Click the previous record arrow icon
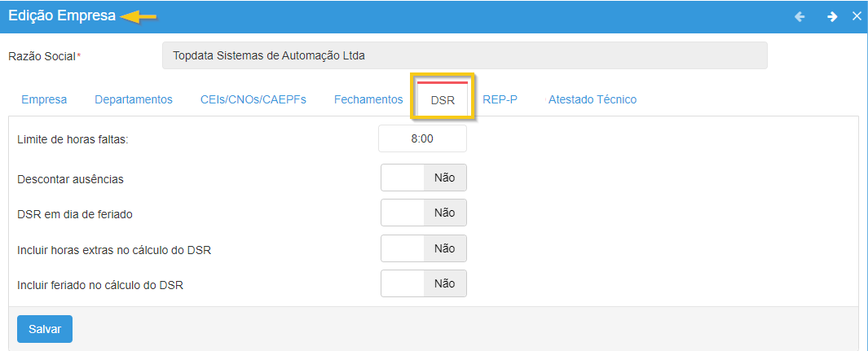 coord(800,16)
